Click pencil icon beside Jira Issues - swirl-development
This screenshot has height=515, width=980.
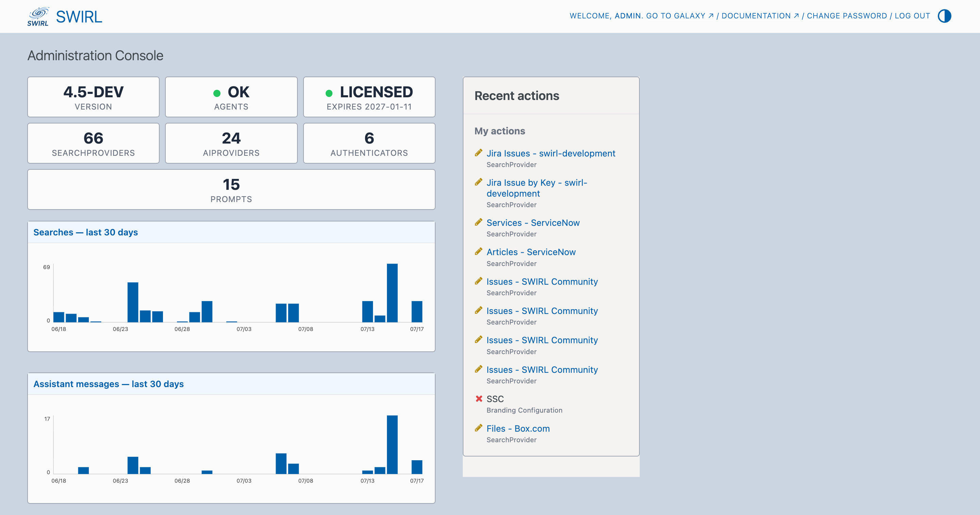[x=478, y=152]
